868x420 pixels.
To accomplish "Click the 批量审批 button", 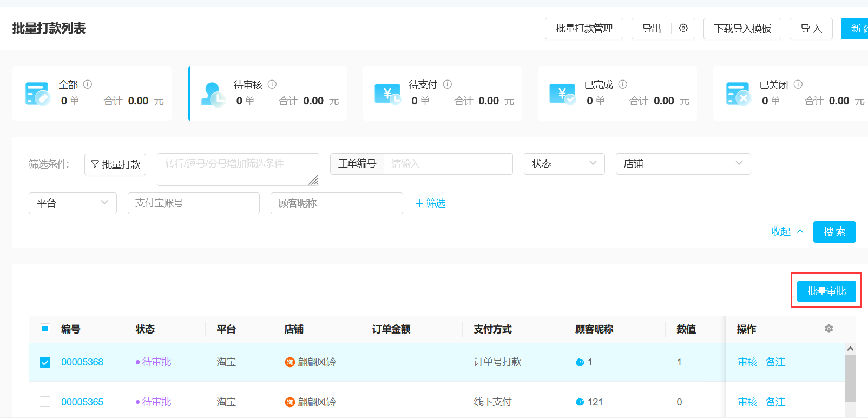I will tap(826, 291).
